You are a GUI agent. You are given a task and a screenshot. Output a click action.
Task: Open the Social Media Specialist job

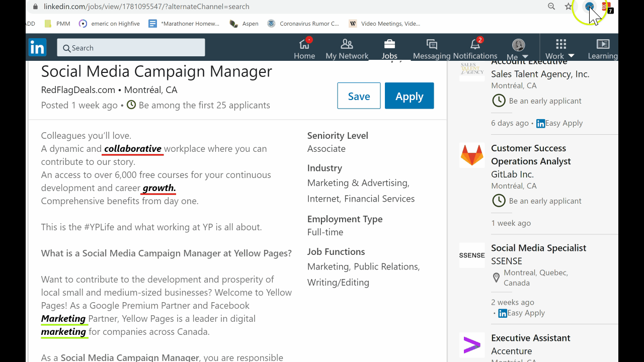[538, 248]
